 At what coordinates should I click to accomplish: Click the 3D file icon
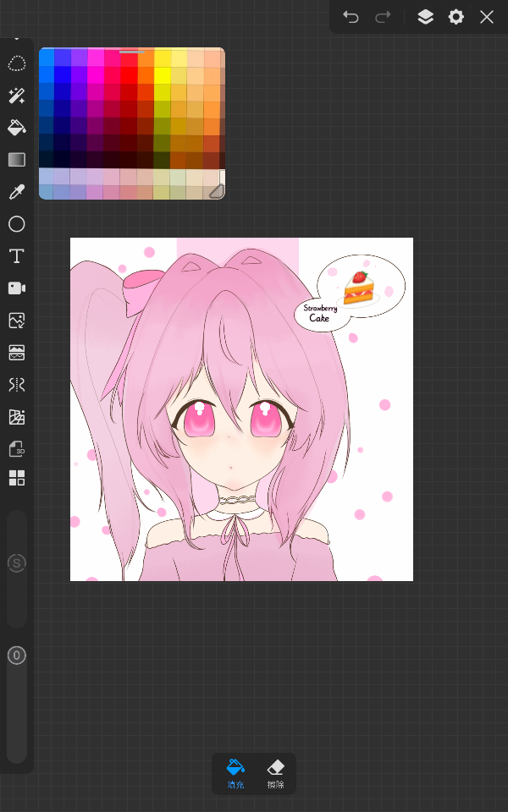[x=17, y=448]
